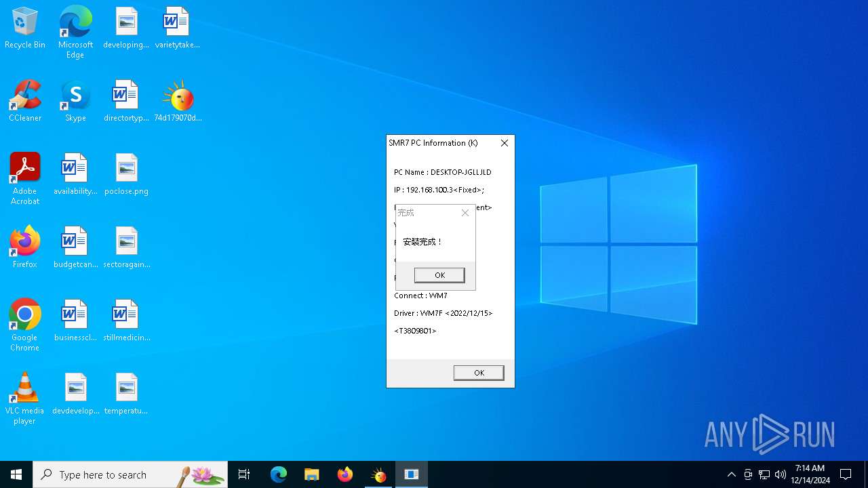Select the budgetcan... Word document
The image size is (868, 488).
click(x=75, y=247)
